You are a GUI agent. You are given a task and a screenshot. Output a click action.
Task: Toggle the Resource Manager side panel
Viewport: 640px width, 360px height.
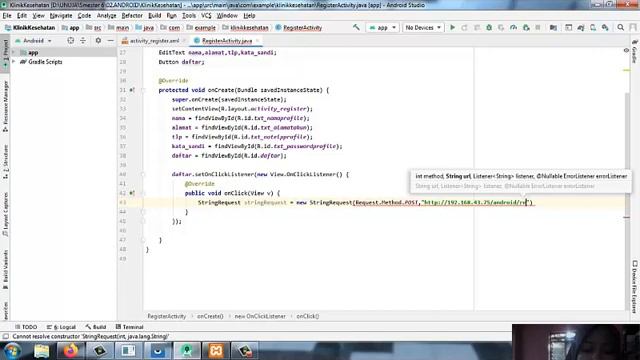[5, 106]
